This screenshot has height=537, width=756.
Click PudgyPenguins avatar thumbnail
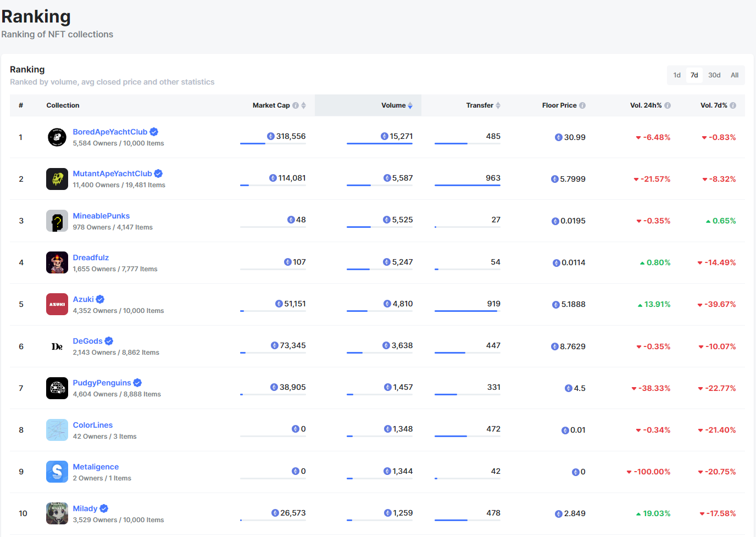pos(57,388)
